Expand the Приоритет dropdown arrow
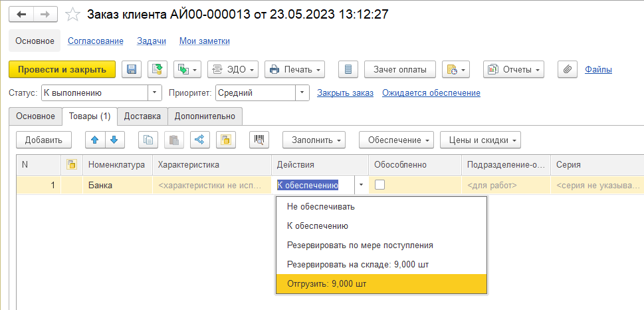 [302, 93]
